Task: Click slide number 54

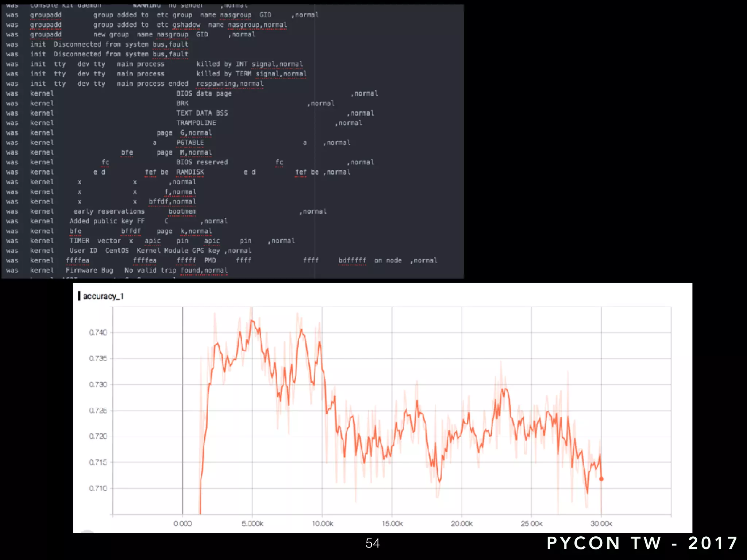Action: tap(372, 543)
